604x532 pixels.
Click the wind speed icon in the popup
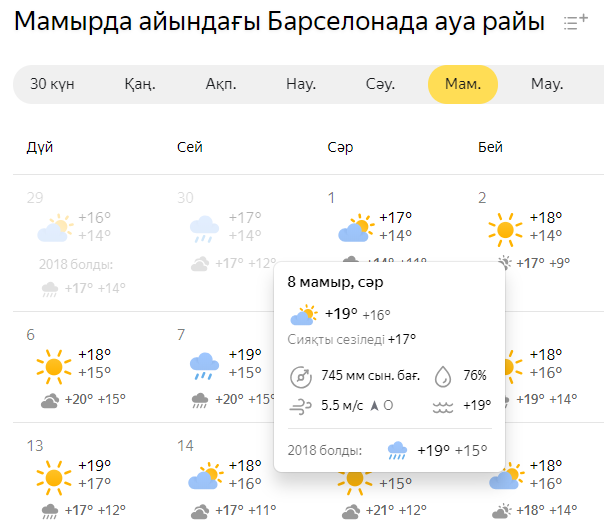tap(300, 406)
